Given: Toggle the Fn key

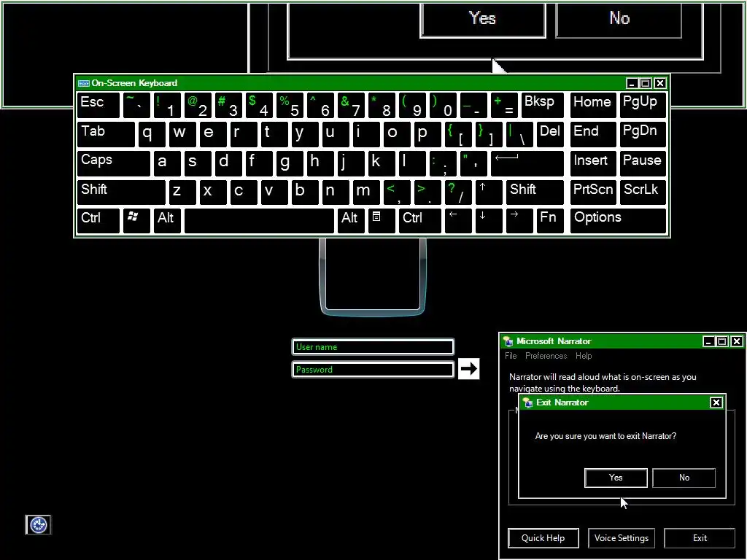Looking at the screenshot, I should pyautogui.click(x=550, y=221).
